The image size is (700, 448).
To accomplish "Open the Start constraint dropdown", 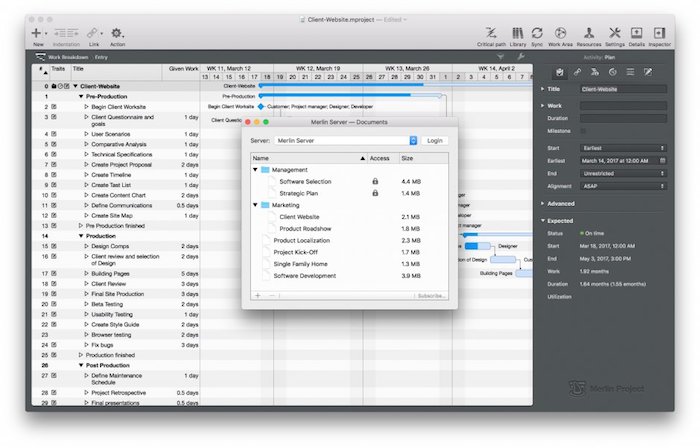I will 623,148.
